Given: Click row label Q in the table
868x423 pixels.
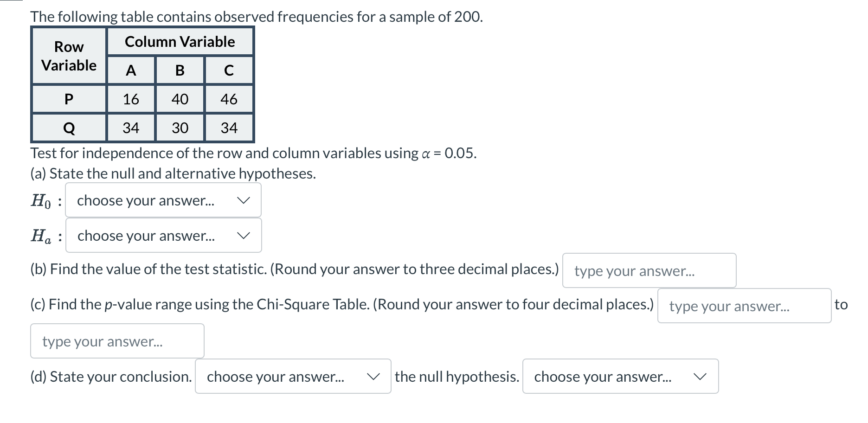Looking at the screenshot, I should (69, 128).
